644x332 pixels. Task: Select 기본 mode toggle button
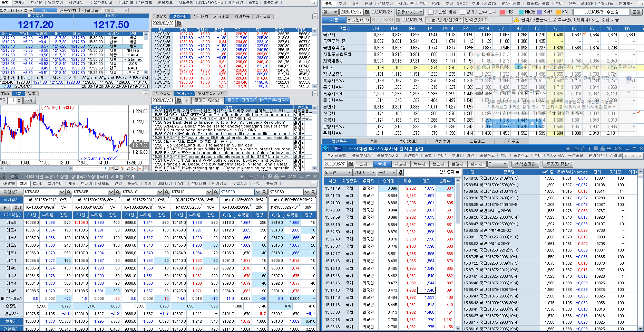(x=334, y=20)
